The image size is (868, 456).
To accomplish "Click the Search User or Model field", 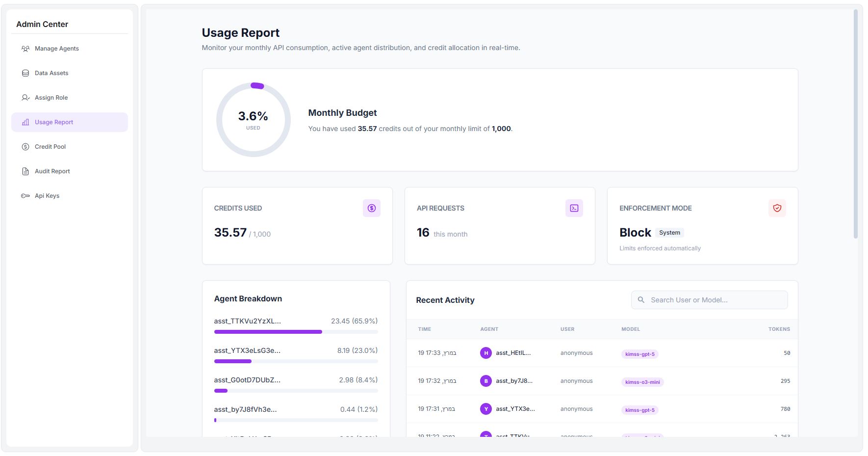I will [x=709, y=299].
